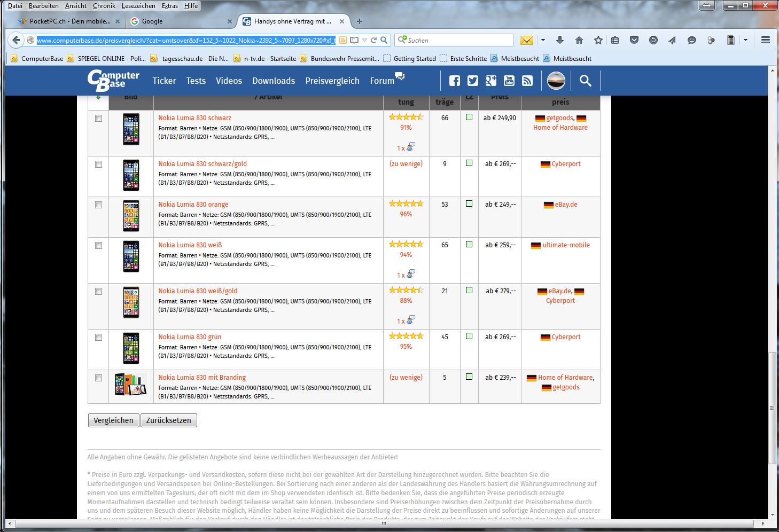This screenshot has height=532, width=779.
Task: Click the vertical page scrollbar thumb
Action: [772, 409]
